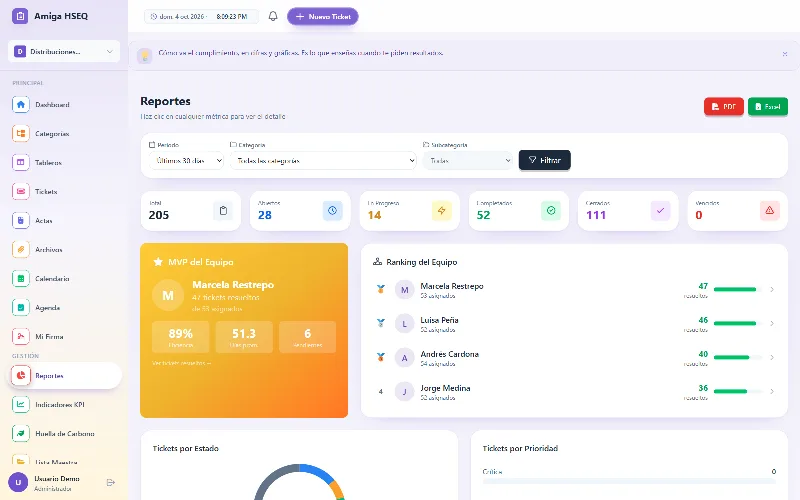800x500 pixels.
Task: Dismiss the tip banner with X
Action: [785, 54]
